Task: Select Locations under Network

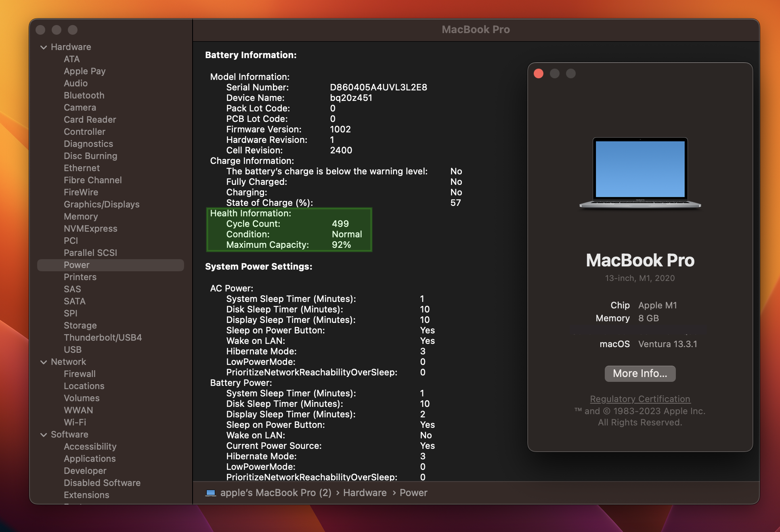Action: click(84, 386)
